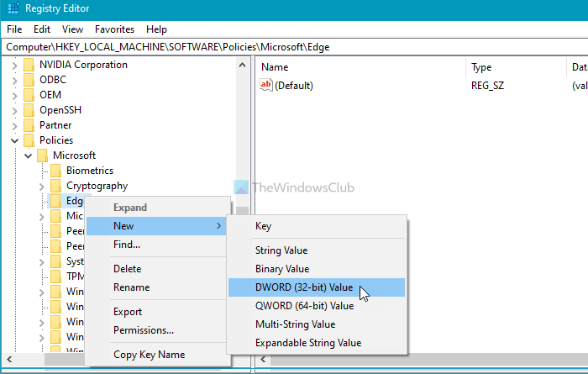Click the TPM folder icon
The height and width of the screenshot is (374, 588).
(56, 277)
